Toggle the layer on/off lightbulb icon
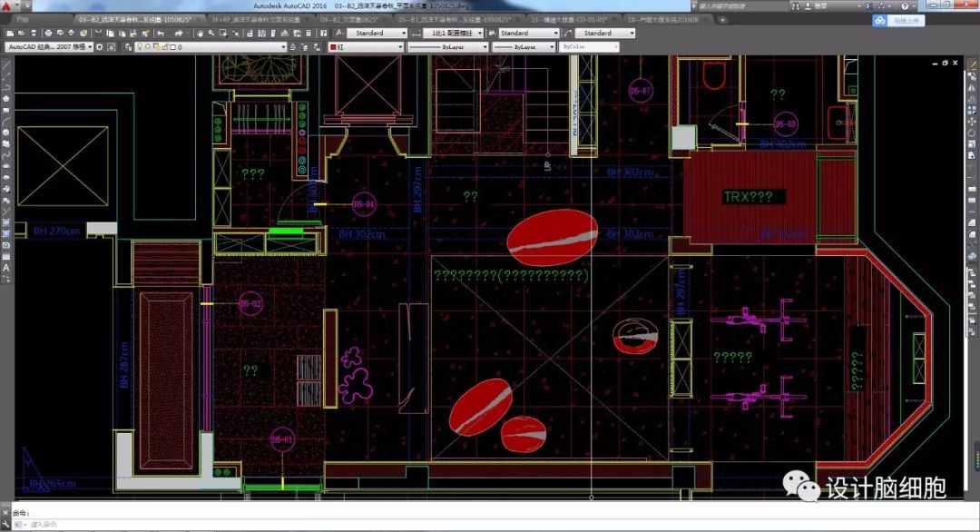This screenshot has height=532, width=980. tap(139, 46)
